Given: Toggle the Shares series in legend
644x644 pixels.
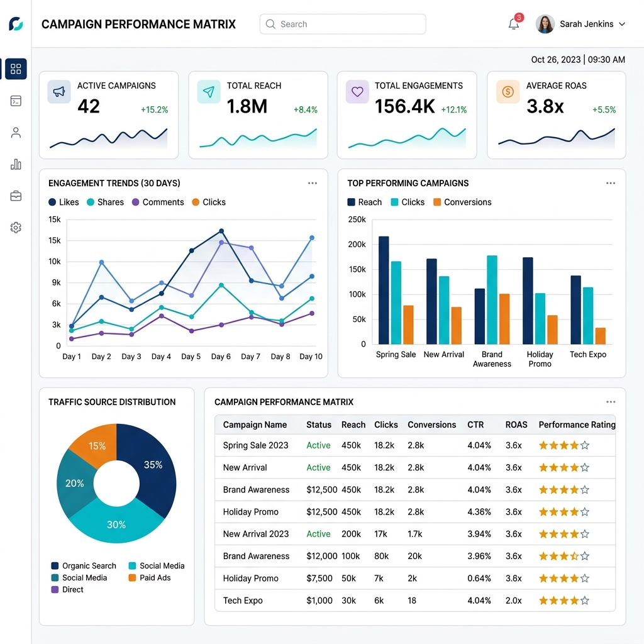Looking at the screenshot, I should [105, 202].
